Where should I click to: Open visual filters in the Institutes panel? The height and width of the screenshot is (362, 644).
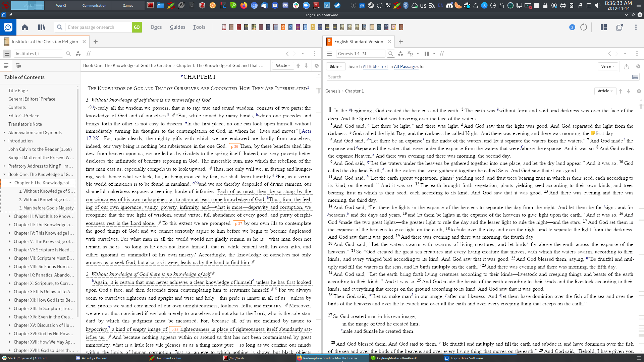click(78, 54)
